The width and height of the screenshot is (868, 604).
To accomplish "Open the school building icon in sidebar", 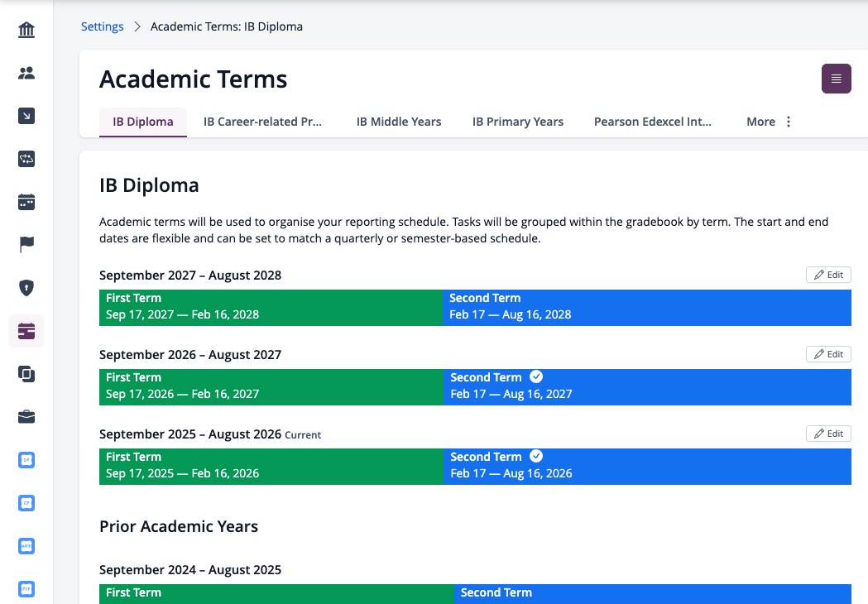I will (26, 29).
